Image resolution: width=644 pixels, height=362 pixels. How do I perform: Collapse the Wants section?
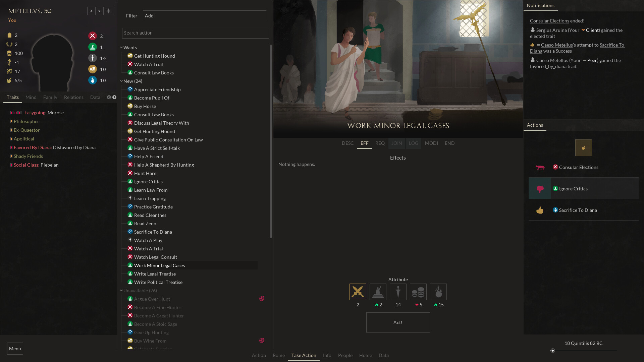coord(121,47)
